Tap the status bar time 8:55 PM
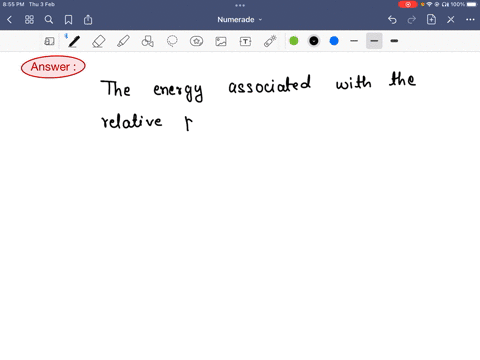The image size is (480, 360). point(13,4)
